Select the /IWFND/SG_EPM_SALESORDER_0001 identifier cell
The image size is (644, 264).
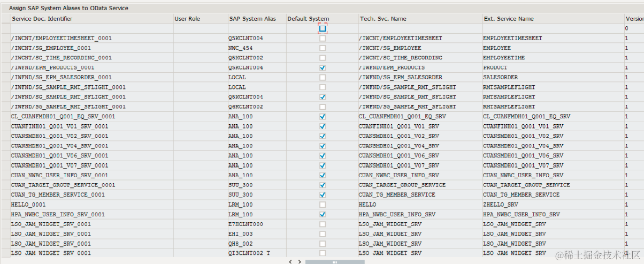pyautogui.click(x=91, y=77)
